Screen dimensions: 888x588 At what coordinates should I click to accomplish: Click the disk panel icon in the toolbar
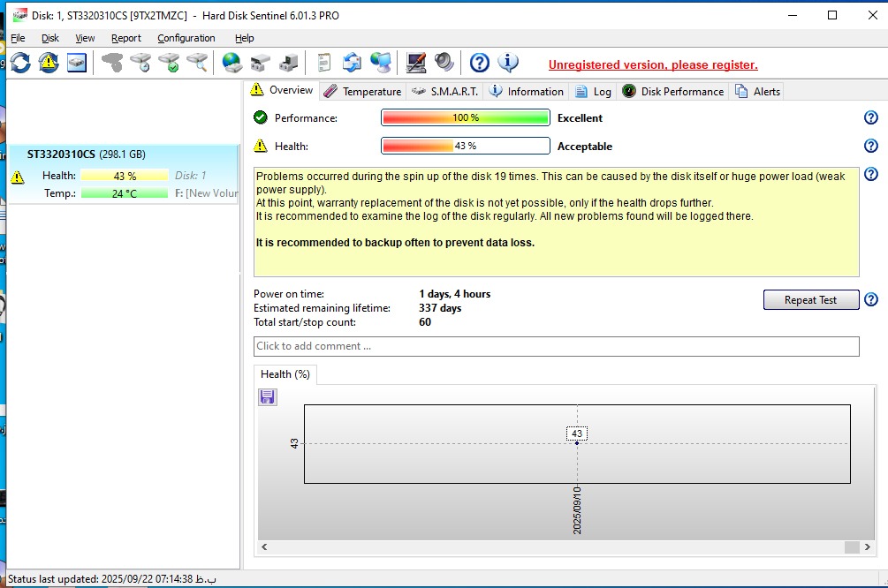[x=77, y=63]
